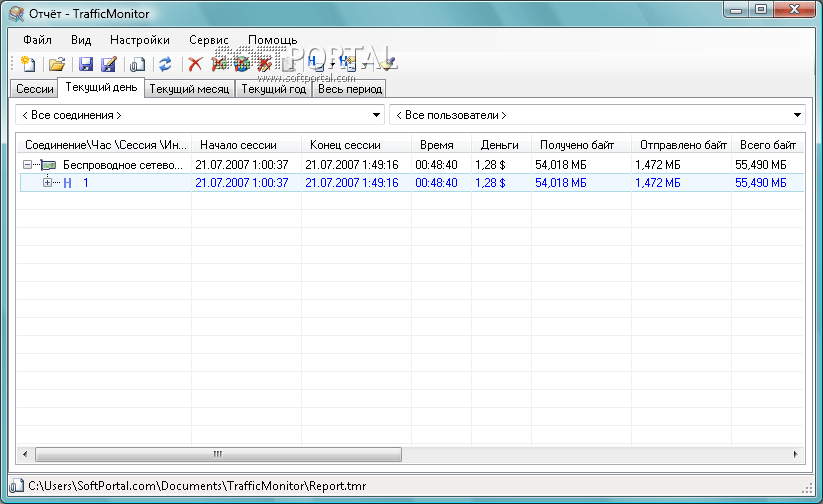Open the Все пользователи dropdown
This screenshot has width=823, height=504.
[597, 115]
